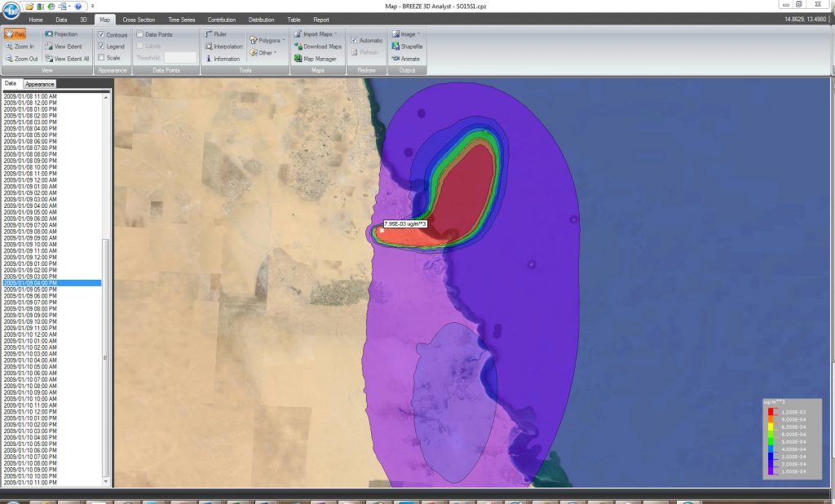Click the red 1.200E-03 legend swatch
Viewport: 835px width, 504px height.
[x=770, y=412]
